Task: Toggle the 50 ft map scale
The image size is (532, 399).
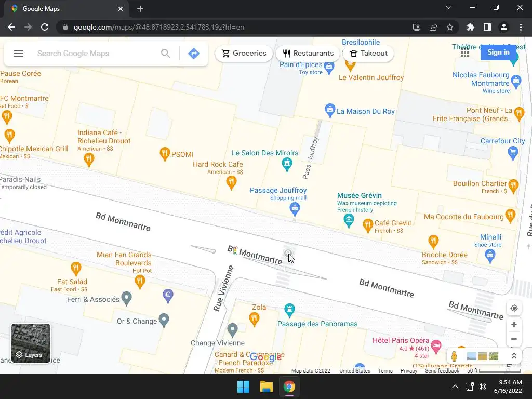Action: coord(494,370)
